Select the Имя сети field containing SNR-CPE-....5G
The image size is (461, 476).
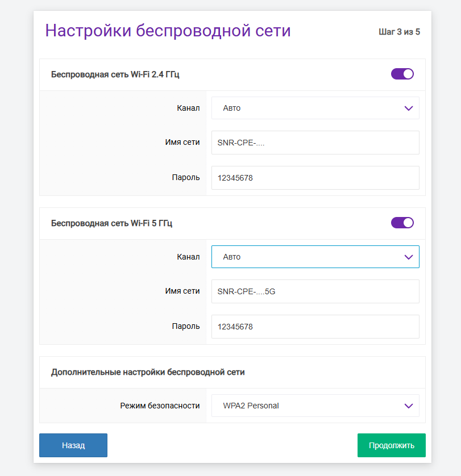pyautogui.click(x=315, y=291)
